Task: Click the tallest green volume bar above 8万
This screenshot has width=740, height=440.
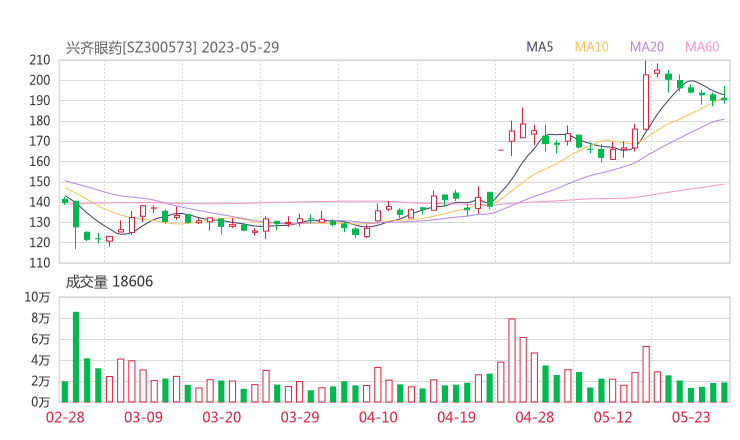Action: (76, 357)
